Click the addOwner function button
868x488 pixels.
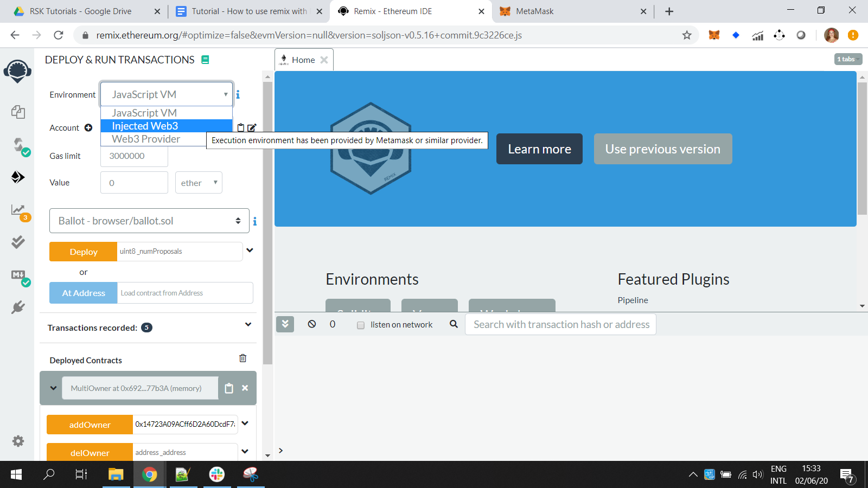pyautogui.click(x=90, y=425)
